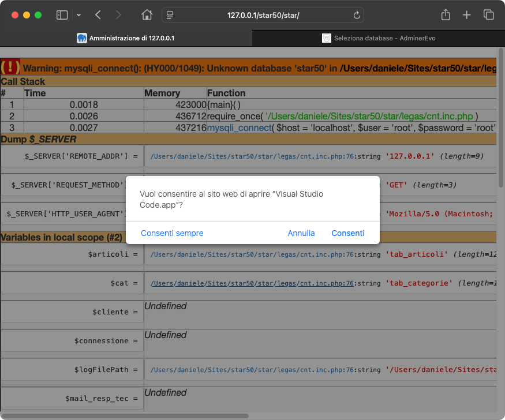This screenshot has height=420, width=505.
Task: Click the '127.0.0.1' red string value
Action: click(x=410, y=156)
